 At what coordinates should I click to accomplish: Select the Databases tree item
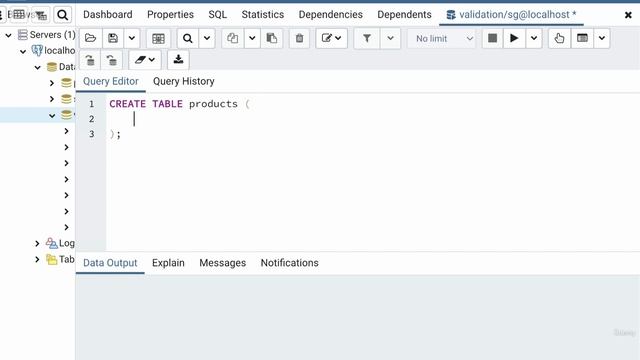(61, 67)
